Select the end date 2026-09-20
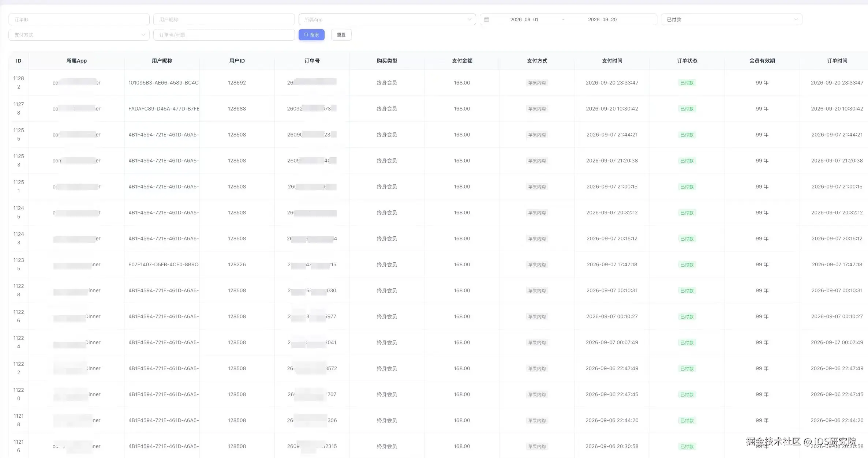This screenshot has width=868, height=458. (602, 19)
